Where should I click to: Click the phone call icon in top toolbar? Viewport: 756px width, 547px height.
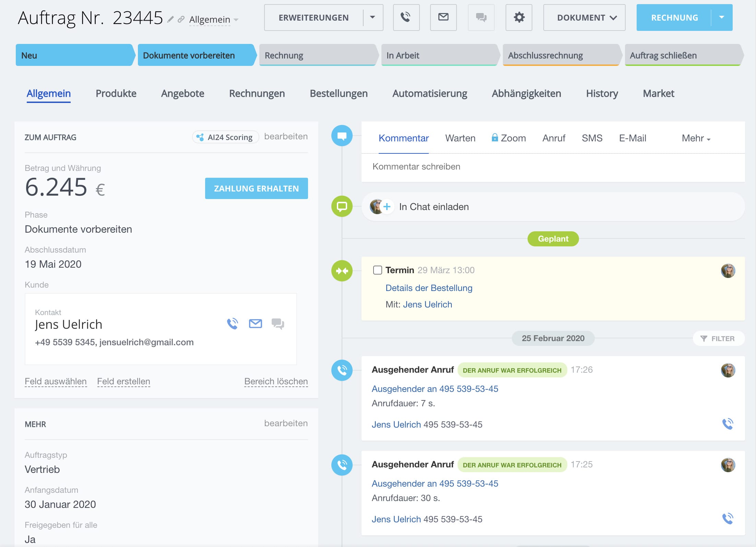coord(406,18)
